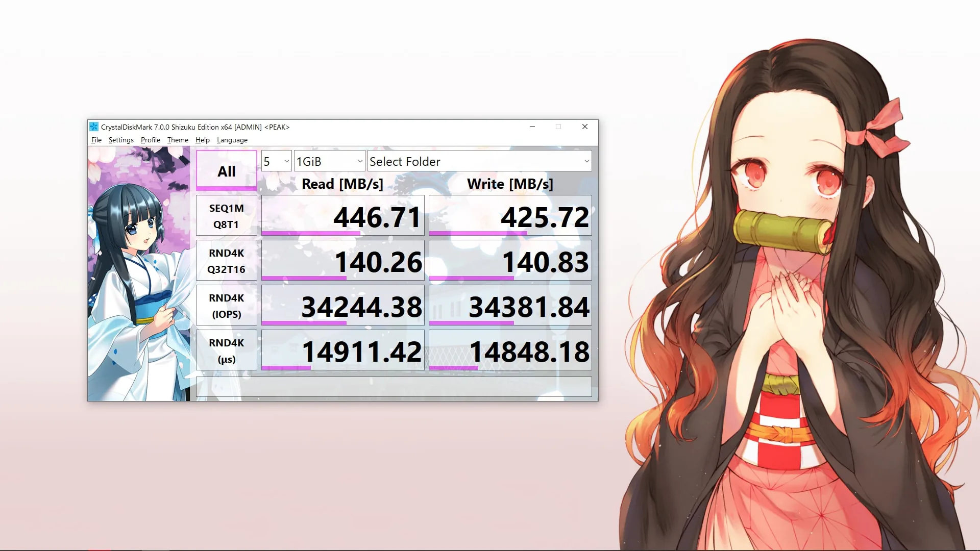Expand the test count dropdown showing 5
980x551 pixels.
pos(277,161)
